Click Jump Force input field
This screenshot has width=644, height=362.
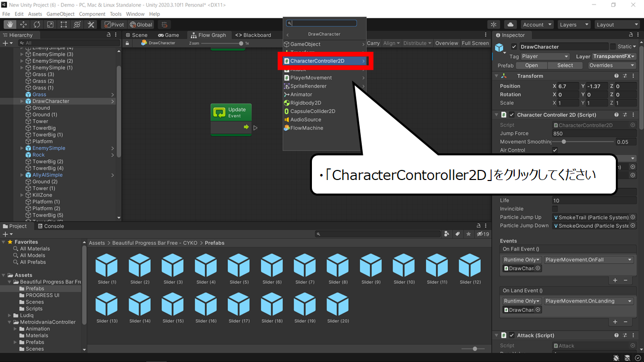(x=594, y=133)
